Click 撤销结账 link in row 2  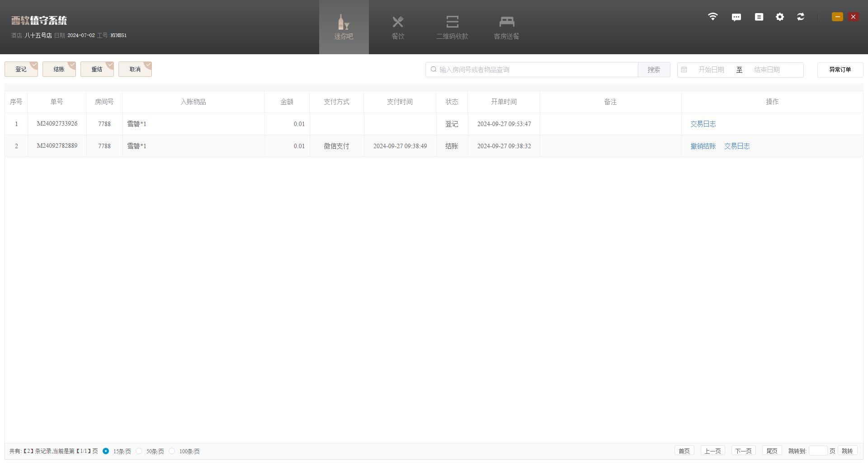point(703,146)
